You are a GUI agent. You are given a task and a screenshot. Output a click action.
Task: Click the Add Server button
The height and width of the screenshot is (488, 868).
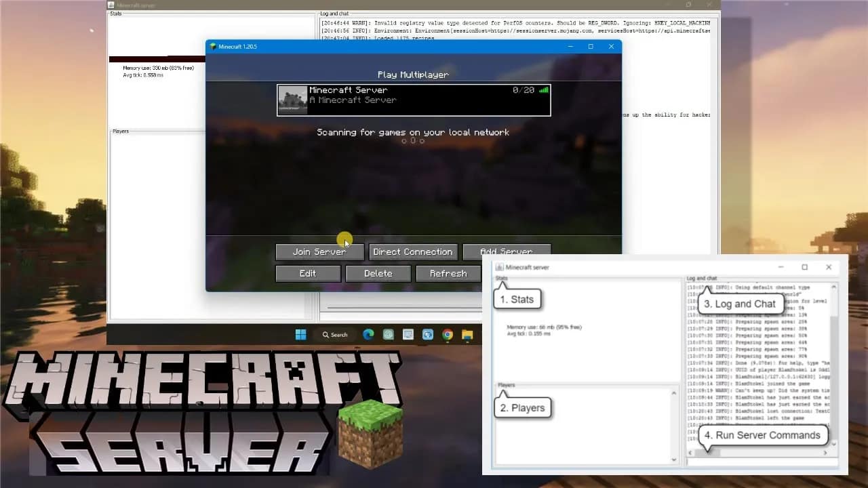[507, 251]
